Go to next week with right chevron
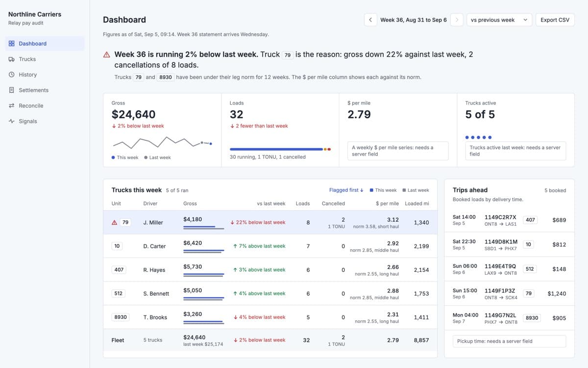588x368 pixels. (457, 20)
